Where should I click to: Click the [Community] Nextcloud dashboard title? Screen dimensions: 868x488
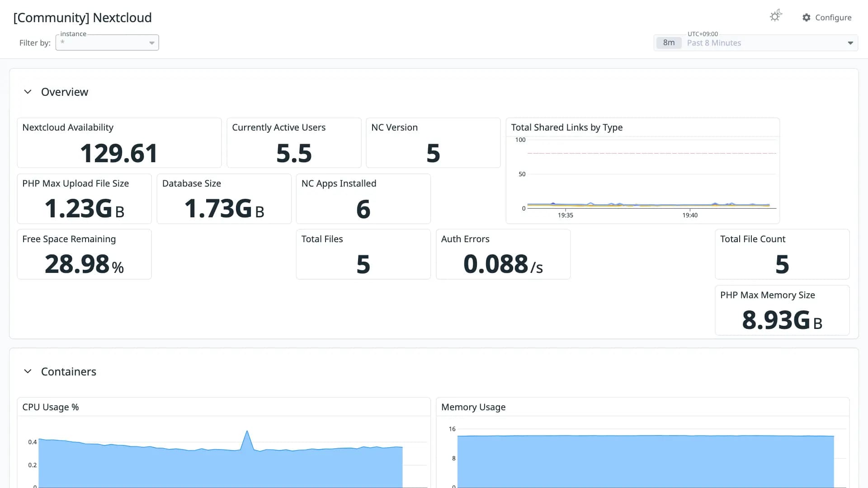(x=82, y=18)
